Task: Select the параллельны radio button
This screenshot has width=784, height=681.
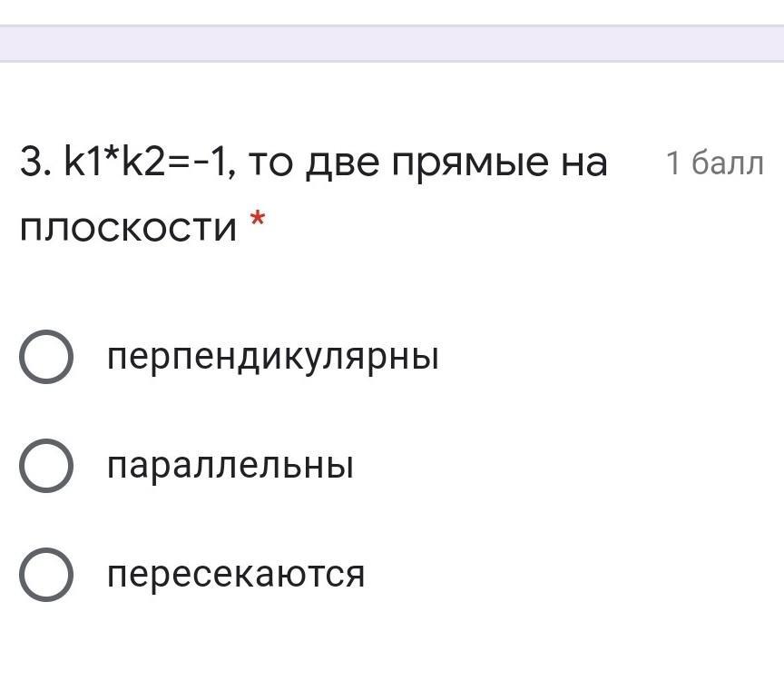Action: (46, 466)
